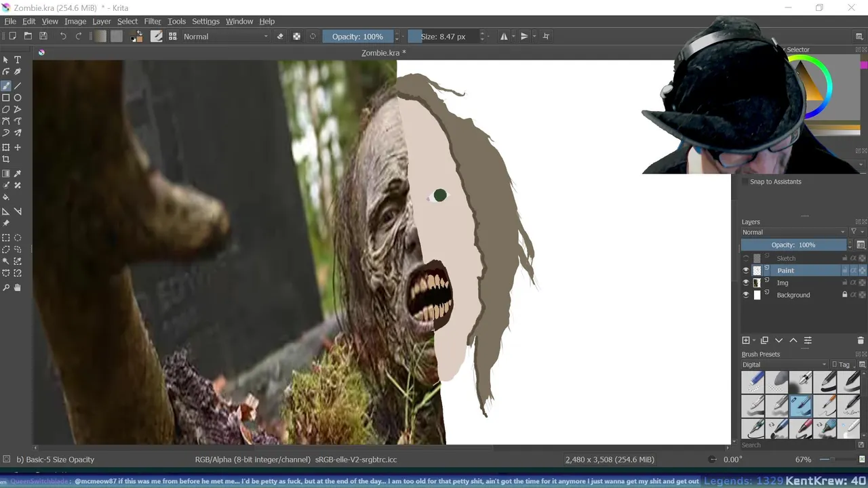
Task: Open the Digital brush tag dropdown
Action: (x=785, y=365)
